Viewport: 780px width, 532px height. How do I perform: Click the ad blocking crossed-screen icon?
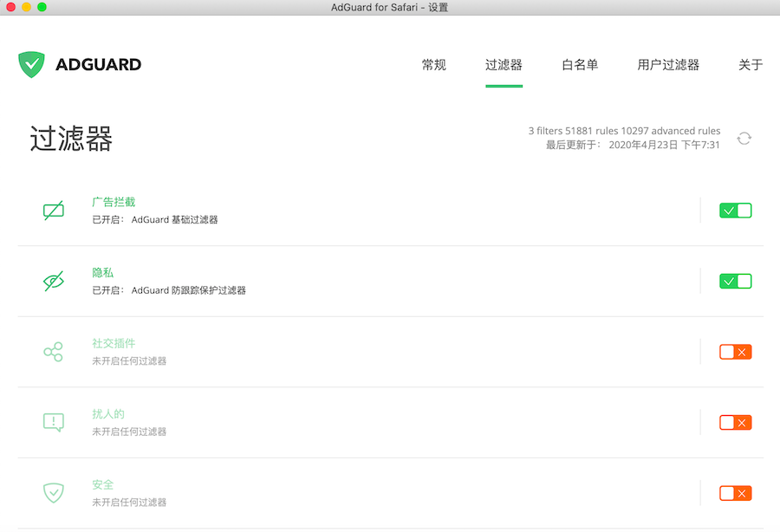pyautogui.click(x=53, y=211)
